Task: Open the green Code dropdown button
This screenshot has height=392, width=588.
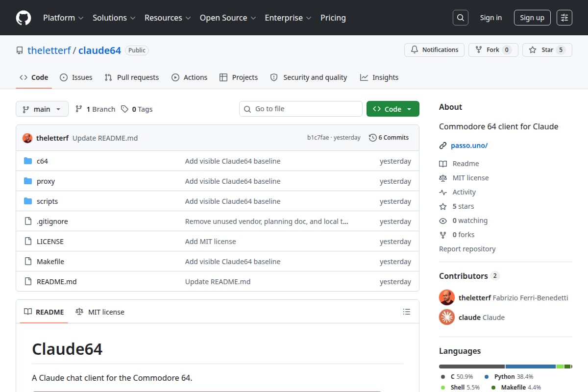Action: 393,109
